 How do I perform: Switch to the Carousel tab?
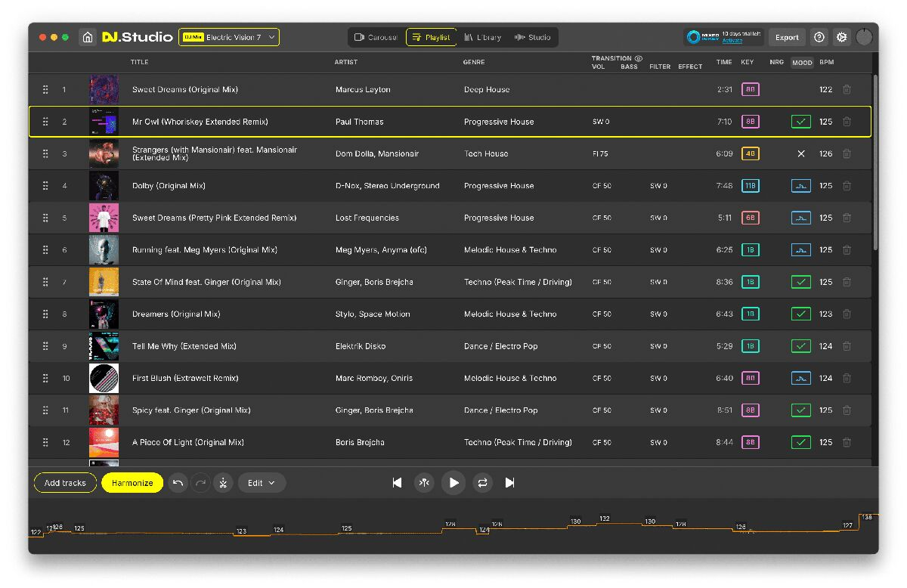click(376, 37)
